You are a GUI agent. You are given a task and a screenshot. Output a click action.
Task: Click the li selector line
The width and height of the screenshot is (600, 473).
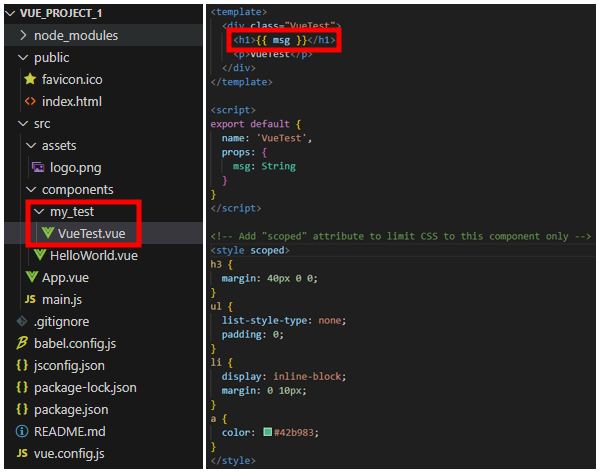click(x=222, y=362)
